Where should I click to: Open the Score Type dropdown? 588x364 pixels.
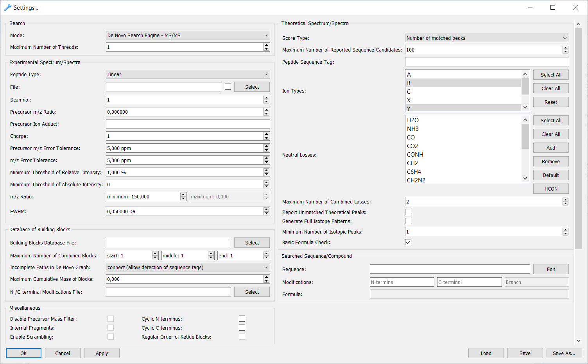[487, 38]
